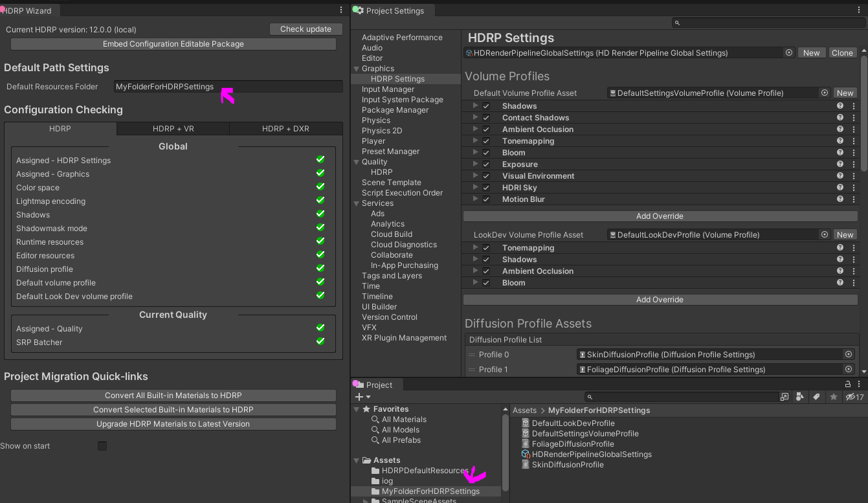
Task: Open object picker for SkinDiffusionProfile field
Action: (848, 355)
